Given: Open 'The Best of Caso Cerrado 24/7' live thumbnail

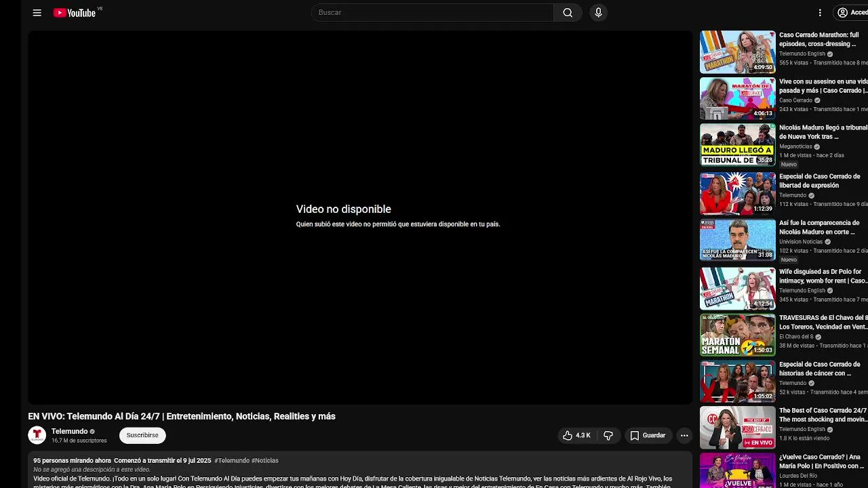Looking at the screenshot, I should [x=737, y=428].
